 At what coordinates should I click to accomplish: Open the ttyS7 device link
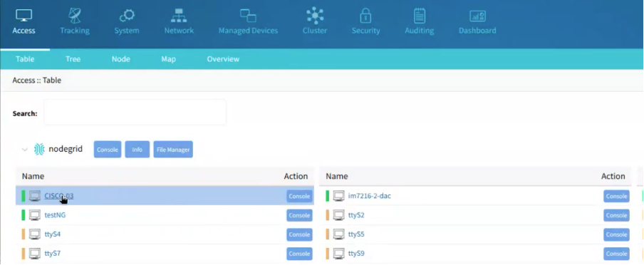click(53, 254)
